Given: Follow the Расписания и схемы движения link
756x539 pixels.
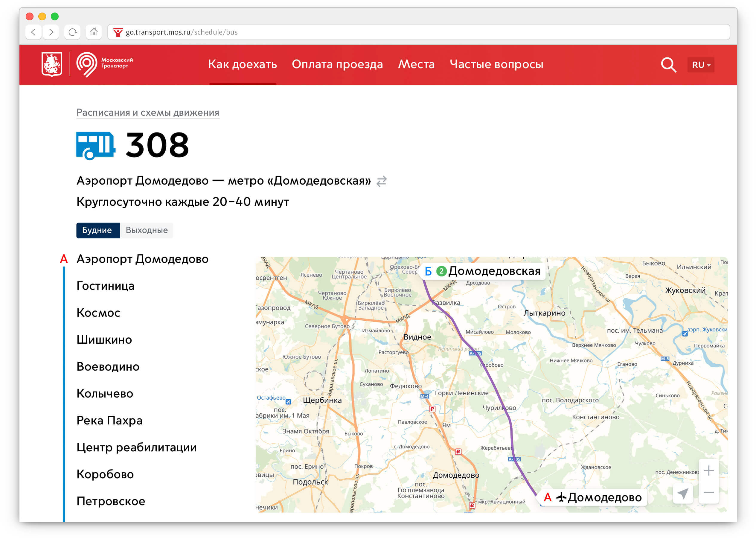Looking at the screenshot, I should [148, 113].
